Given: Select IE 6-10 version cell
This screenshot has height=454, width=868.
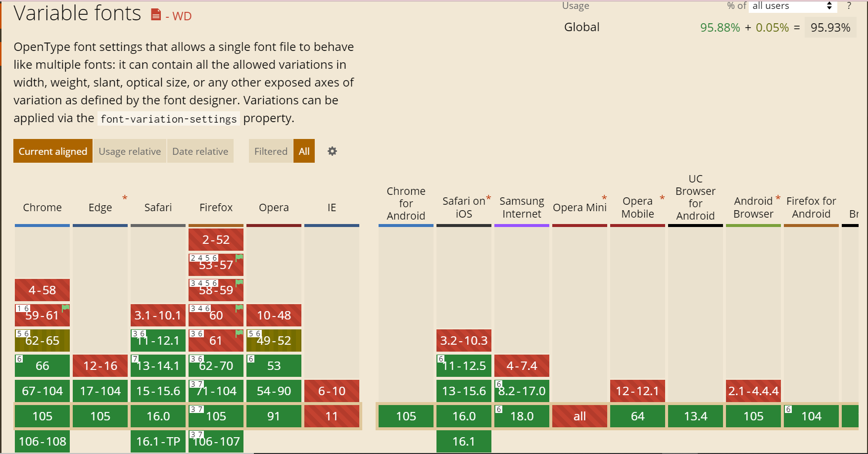Looking at the screenshot, I should click(332, 391).
